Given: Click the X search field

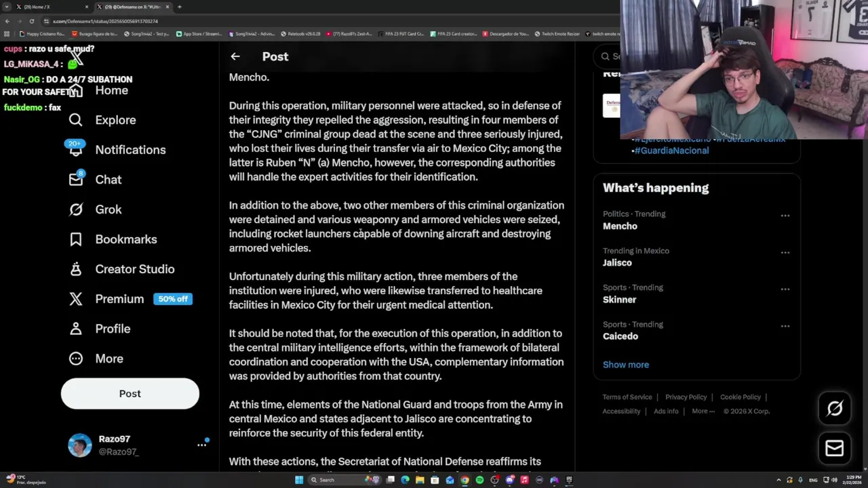Looking at the screenshot, I should click(x=608, y=56).
